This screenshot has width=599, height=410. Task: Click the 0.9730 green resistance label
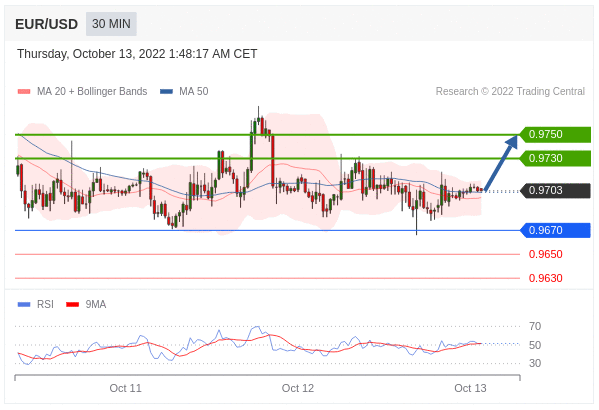[x=555, y=158]
